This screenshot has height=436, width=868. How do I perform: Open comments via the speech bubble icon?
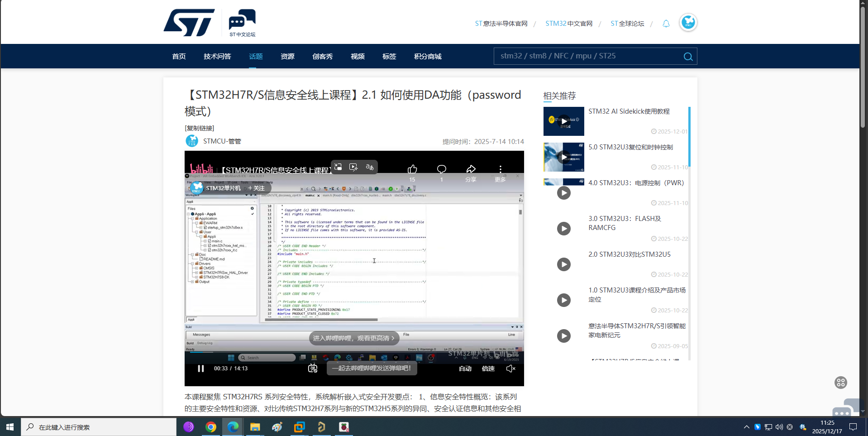tap(442, 169)
